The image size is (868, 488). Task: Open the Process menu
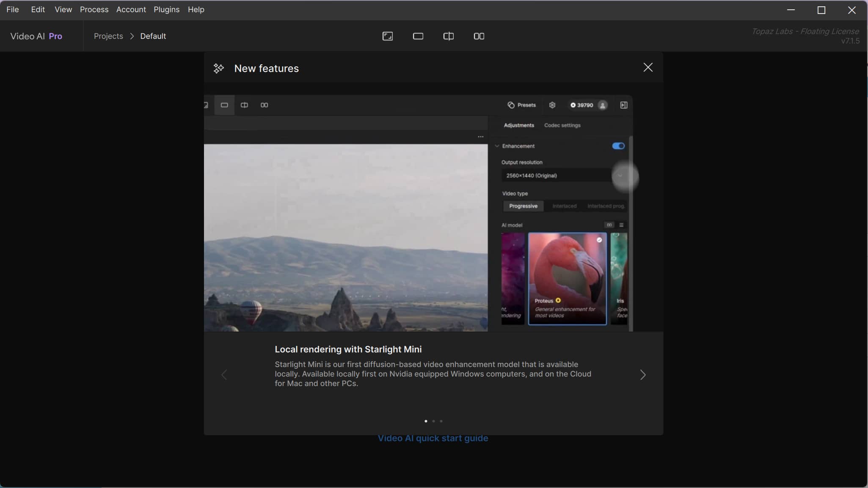(x=94, y=9)
